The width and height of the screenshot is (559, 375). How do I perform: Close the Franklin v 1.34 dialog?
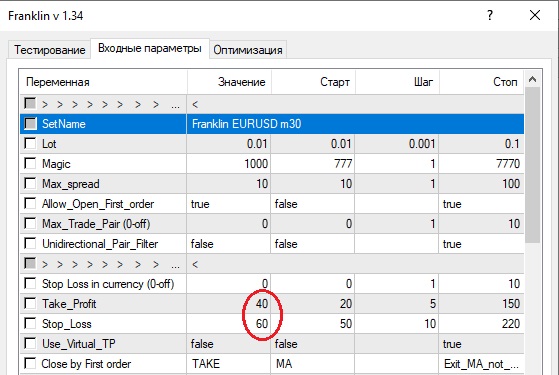535,15
